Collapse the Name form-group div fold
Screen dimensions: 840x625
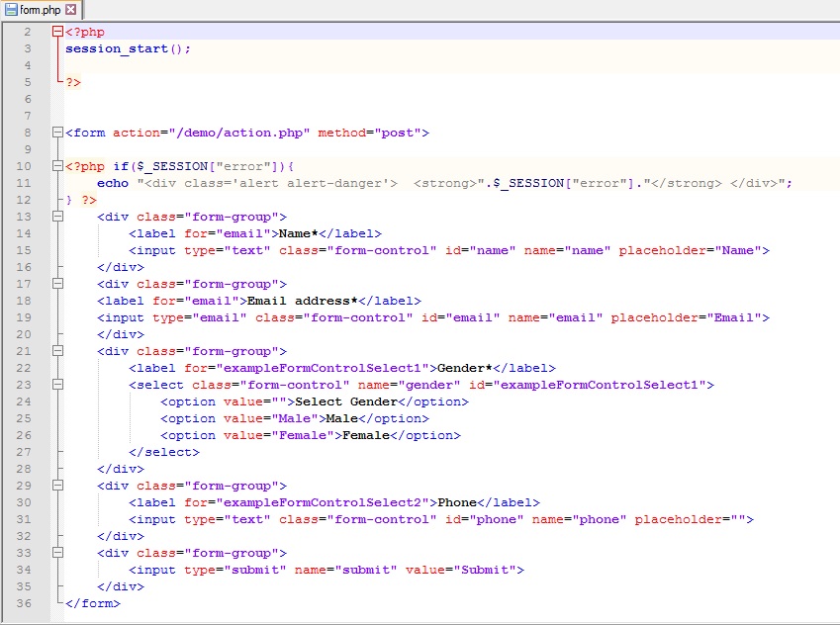[57, 217]
